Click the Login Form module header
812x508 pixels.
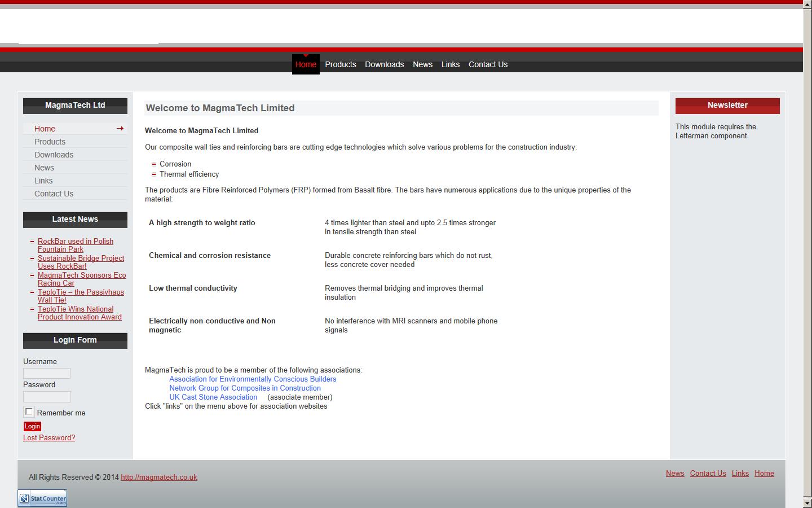tap(75, 340)
